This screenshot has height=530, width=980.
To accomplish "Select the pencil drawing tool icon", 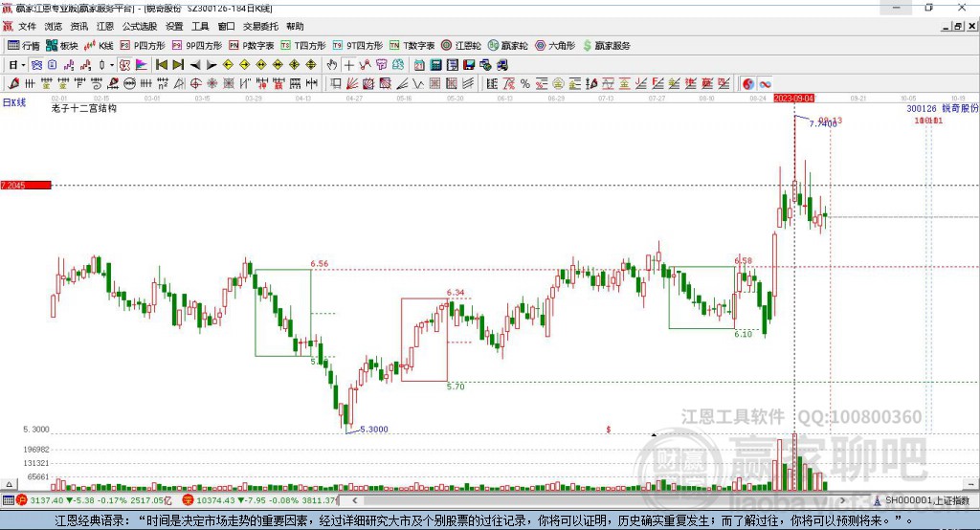I will 13,83.
